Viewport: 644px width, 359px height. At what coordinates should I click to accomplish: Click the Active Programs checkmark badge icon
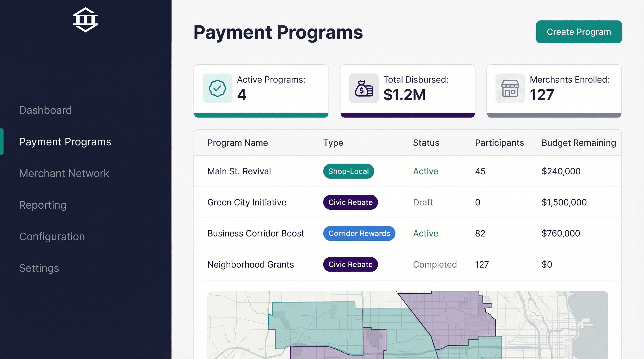[217, 88]
